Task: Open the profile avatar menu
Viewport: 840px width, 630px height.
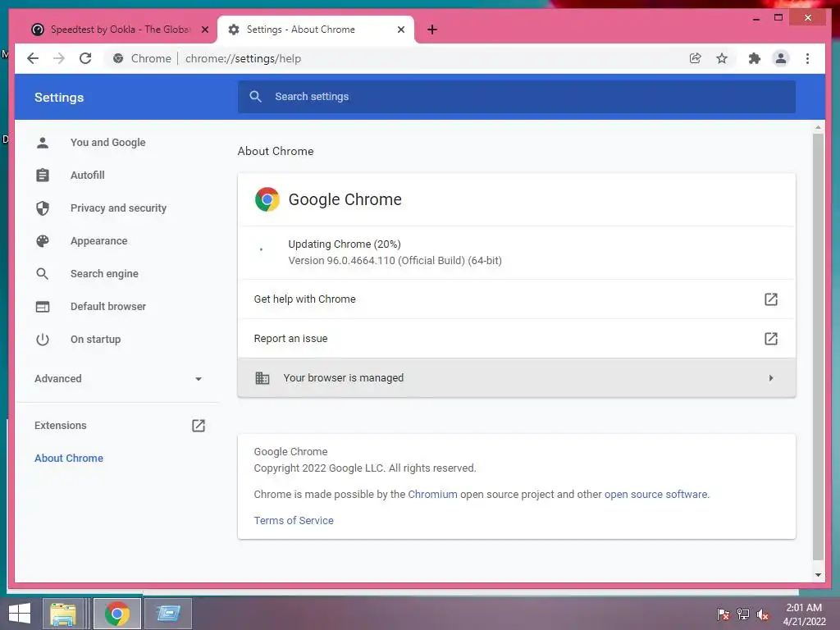Action: (x=781, y=58)
